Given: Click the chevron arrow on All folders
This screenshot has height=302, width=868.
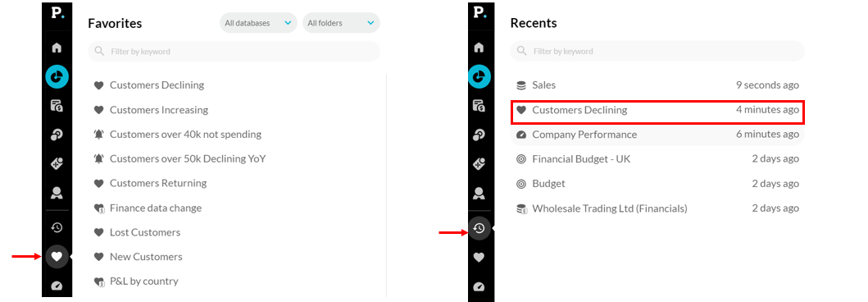Looking at the screenshot, I should (x=370, y=23).
